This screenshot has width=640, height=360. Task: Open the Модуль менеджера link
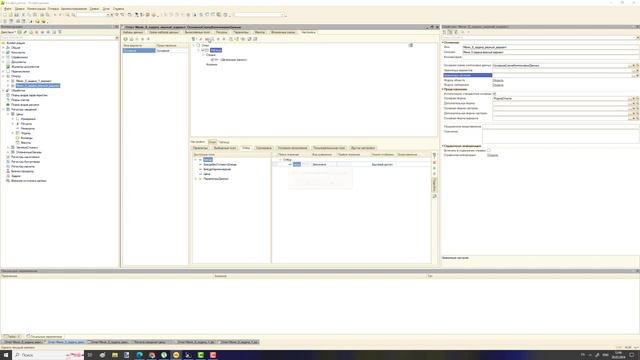(498, 85)
